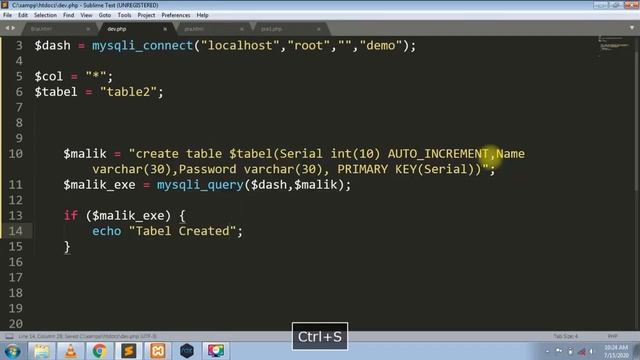The width and height of the screenshot is (640, 360).
Task: Click the "table2" string
Action: coord(128,92)
